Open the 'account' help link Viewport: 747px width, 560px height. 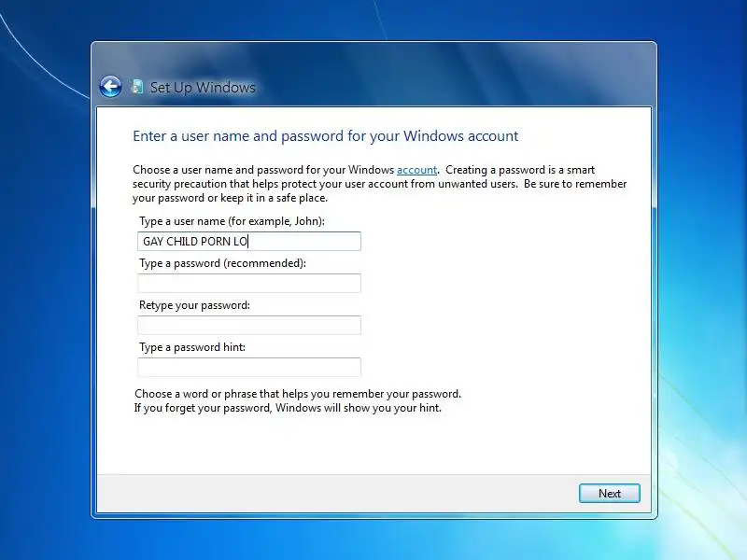[416, 170]
